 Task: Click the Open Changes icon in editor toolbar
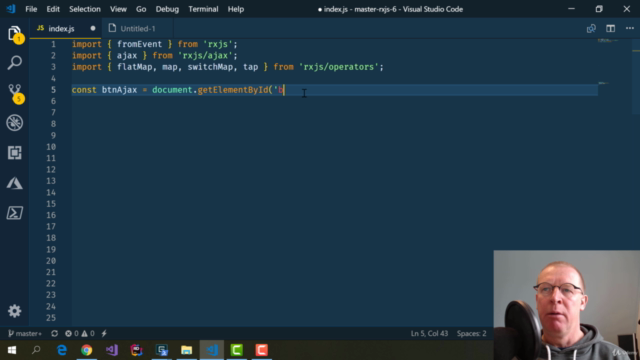(x=591, y=29)
